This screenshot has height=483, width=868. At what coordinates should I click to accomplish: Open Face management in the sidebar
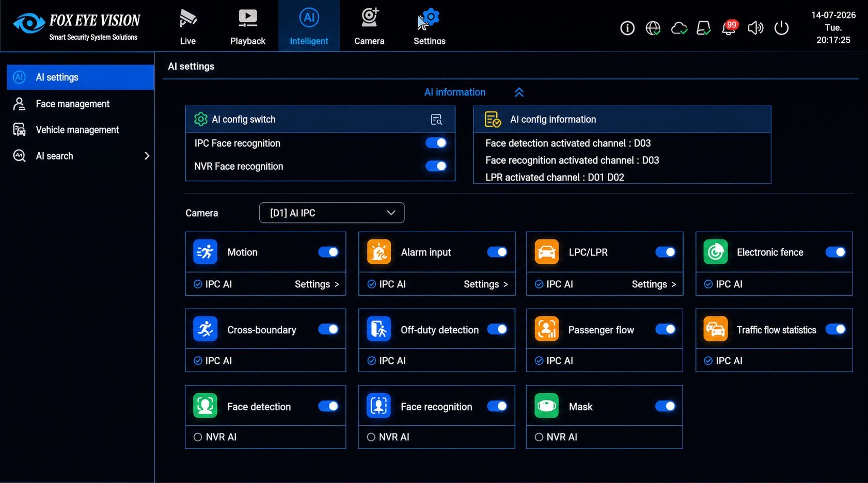(x=81, y=104)
